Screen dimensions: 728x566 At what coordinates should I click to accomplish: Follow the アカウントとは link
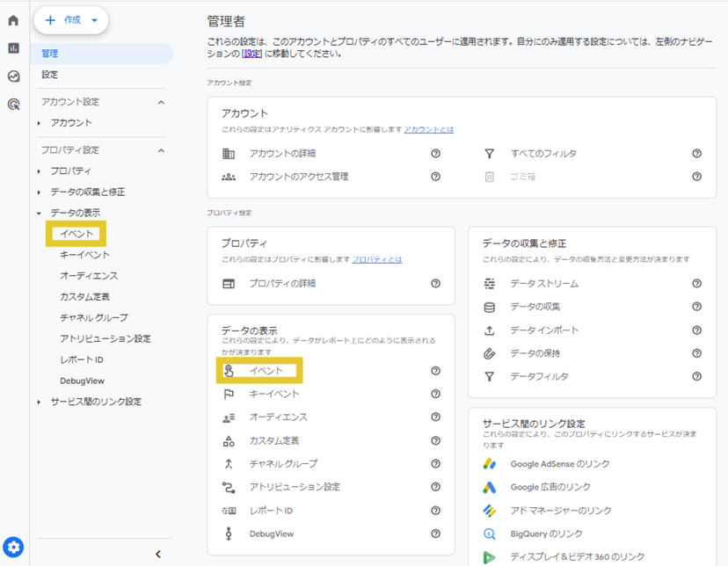click(x=428, y=129)
